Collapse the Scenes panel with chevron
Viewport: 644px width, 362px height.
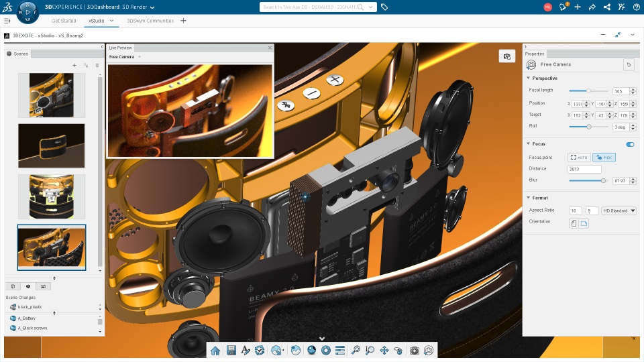click(x=102, y=47)
